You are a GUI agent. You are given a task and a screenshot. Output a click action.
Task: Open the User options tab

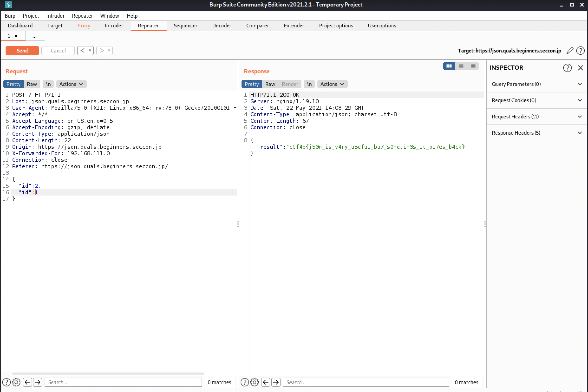click(382, 26)
